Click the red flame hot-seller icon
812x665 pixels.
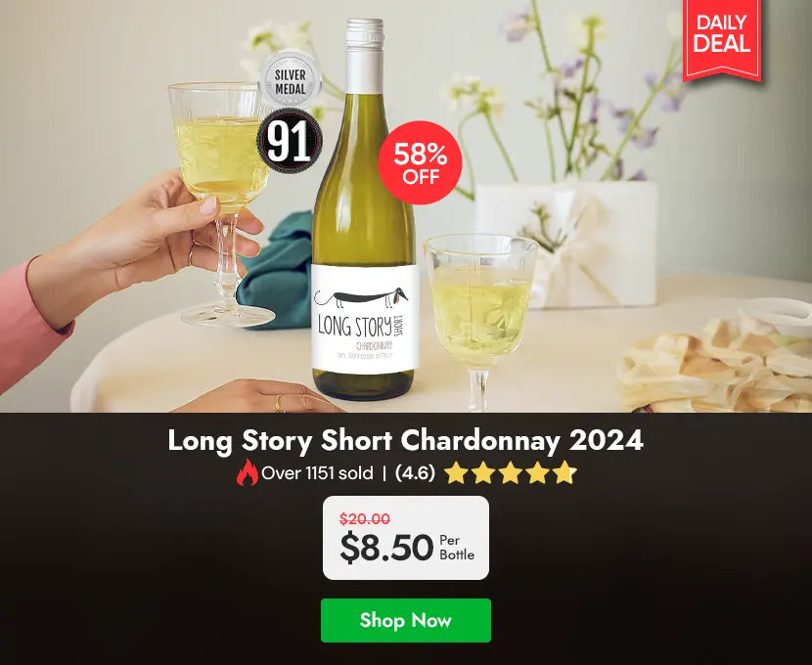pyautogui.click(x=248, y=472)
